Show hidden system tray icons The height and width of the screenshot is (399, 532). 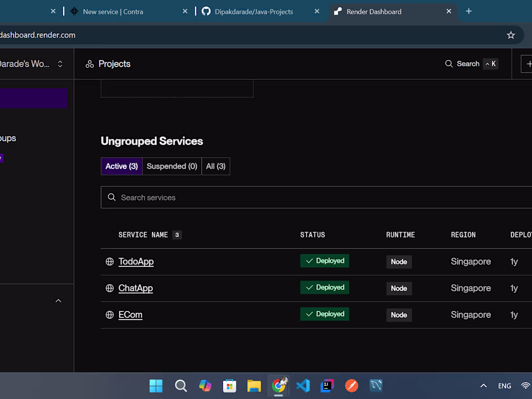(x=484, y=386)
